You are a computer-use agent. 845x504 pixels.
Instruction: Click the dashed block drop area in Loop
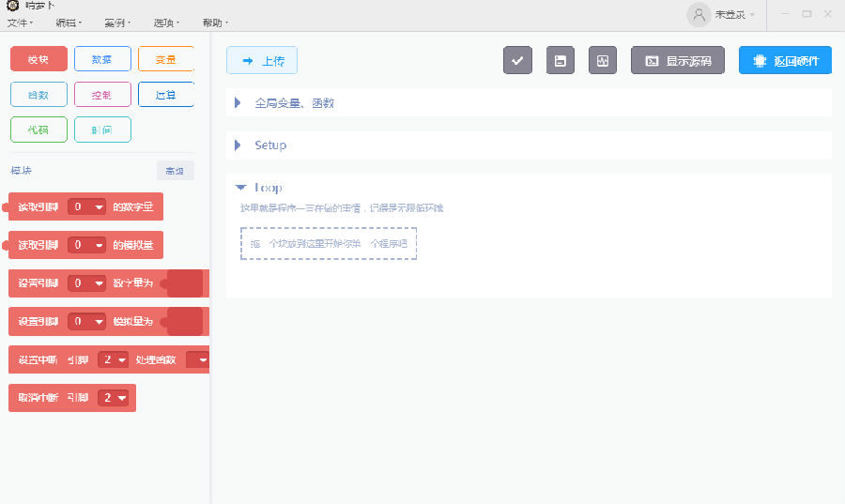[328, 243]
